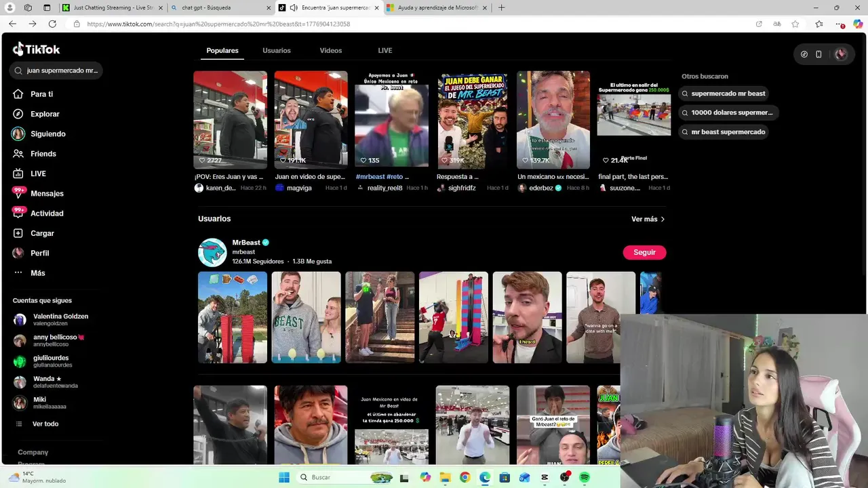Close the 'chat gpt' browser tab
This screenshot has width=868, height=488.
tap(269, 8)
